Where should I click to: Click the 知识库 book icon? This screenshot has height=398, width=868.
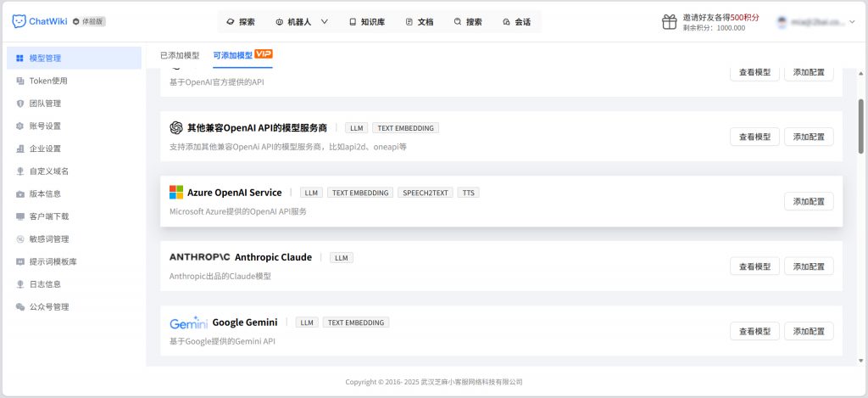tap(353, 22)
